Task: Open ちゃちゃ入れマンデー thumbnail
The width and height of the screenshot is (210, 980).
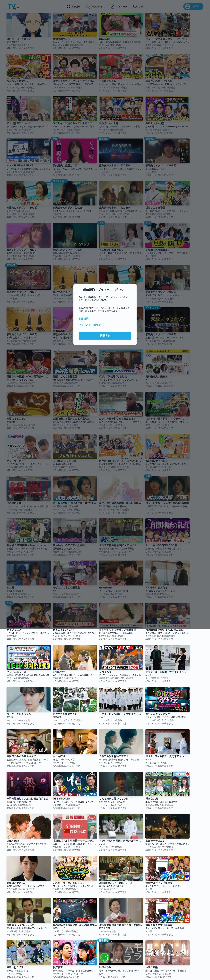Action: pos(29,66)
